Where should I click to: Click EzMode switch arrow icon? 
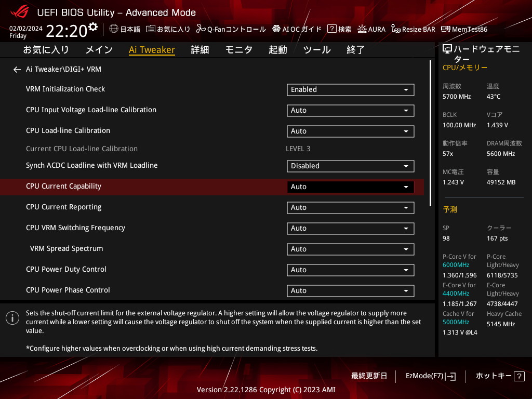pyautogui.click(x=451, y=376)
